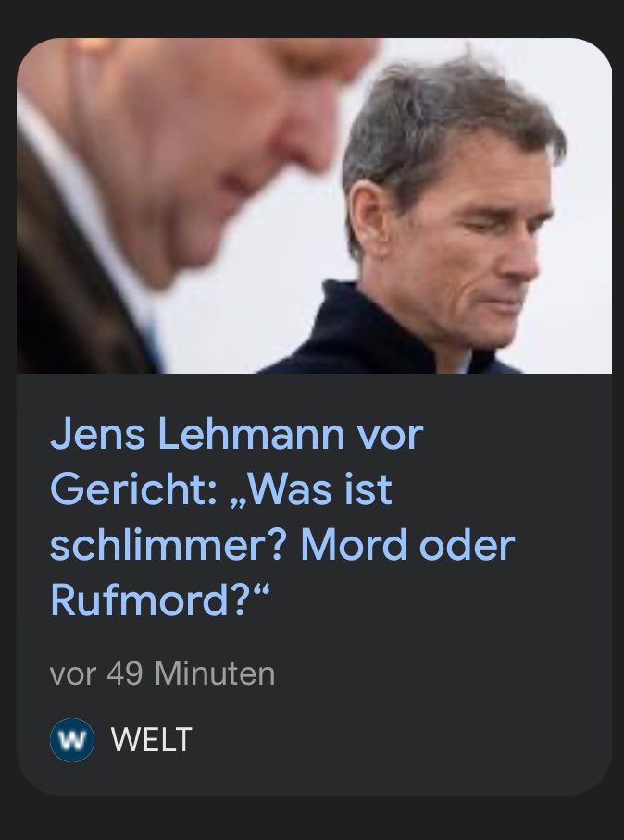Click the words 'Jens Lehmann vor'
The height and width of the screenshot is (840, 624).
click(236, 435)
